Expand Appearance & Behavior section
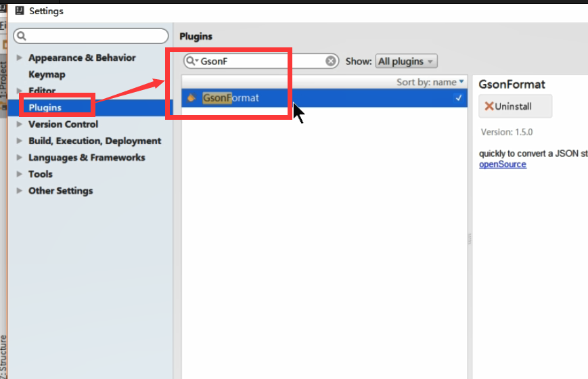 click(x=20, y=58)
